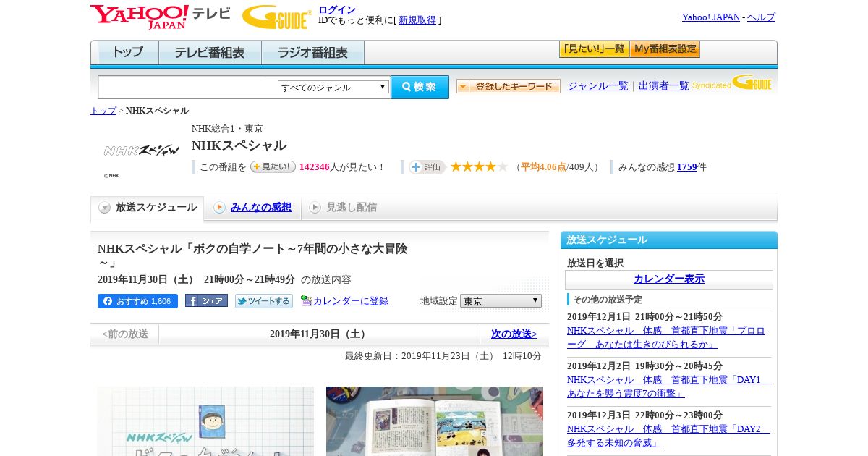
Task: Click the Yahoo! JAPAN テレビ logo
Action: (160, 16)
